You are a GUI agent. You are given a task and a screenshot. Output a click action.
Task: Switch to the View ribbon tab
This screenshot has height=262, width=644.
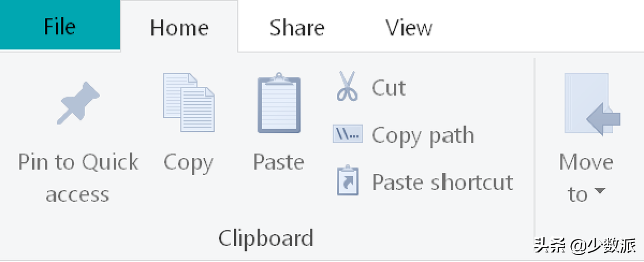tap(409, 28)
